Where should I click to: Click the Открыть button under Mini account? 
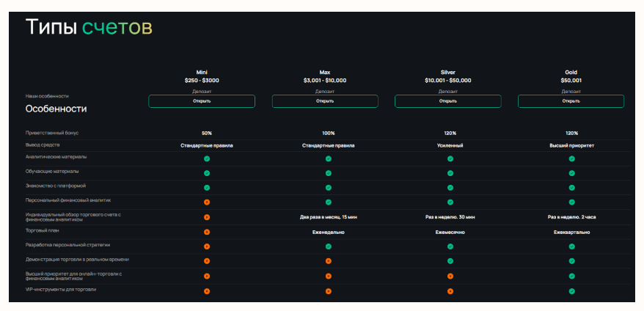click(x=202, y=101)
